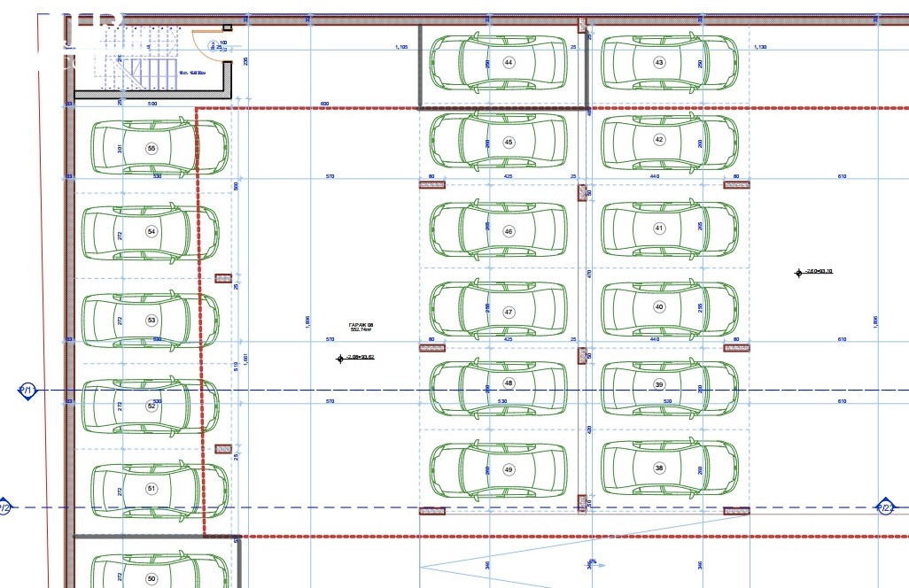The height and width of the screenshot is (588, 909).
Task: Select the car symbol numbered 43
Action: click(x=670, y=63)
